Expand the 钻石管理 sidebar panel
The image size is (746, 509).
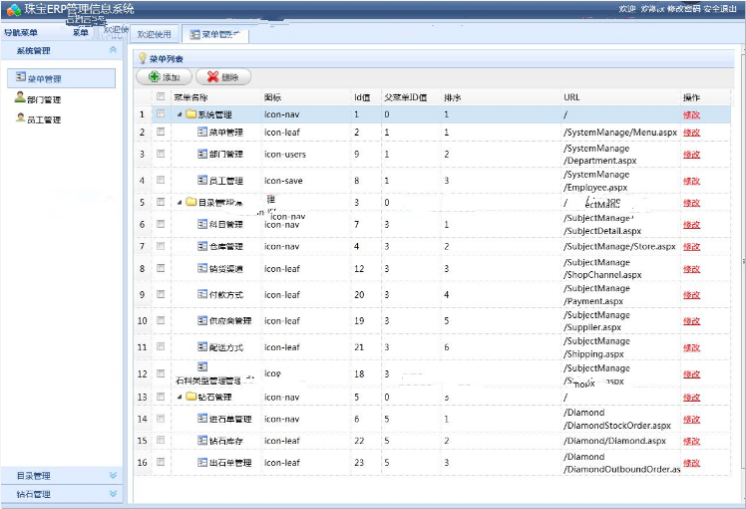pos(113,494)
